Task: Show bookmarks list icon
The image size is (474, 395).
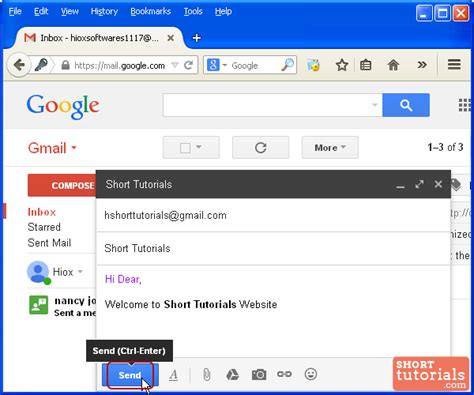Action: click(x=366, y=65)
